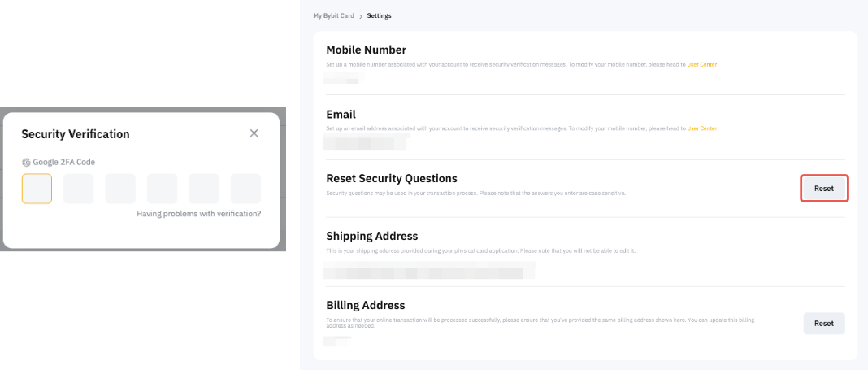Viewport: 868px width, 370px height.
Task: Close the Security Verification dialog
Action: click(x=254, y=133)
